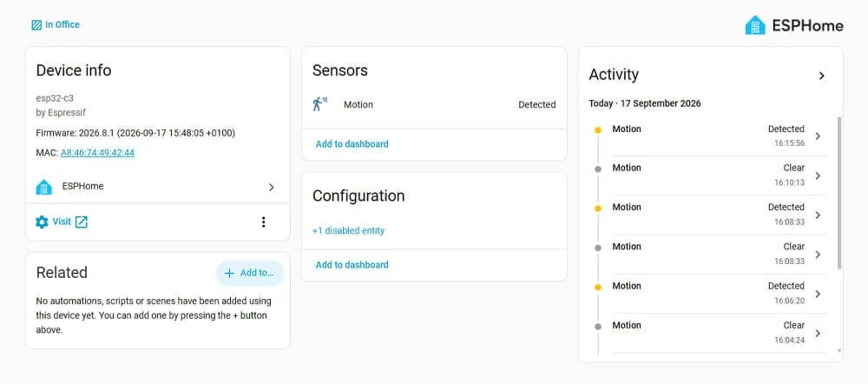This screenshot has height=384, width=868.
Task: Click the Firmware version text
Action: coord(135,134)
